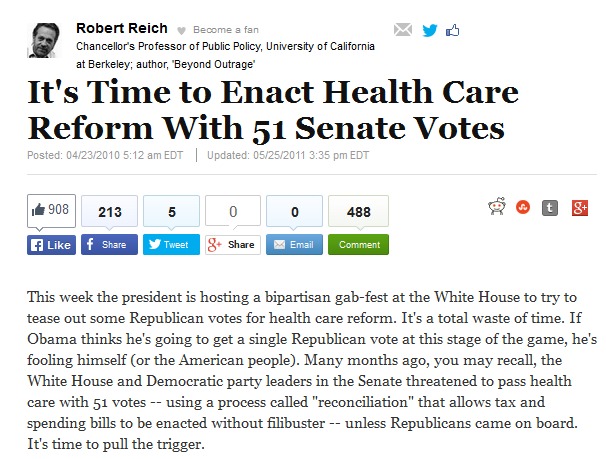Click the thumbs-up icon beside the Twitter bird

pos(453,29)
